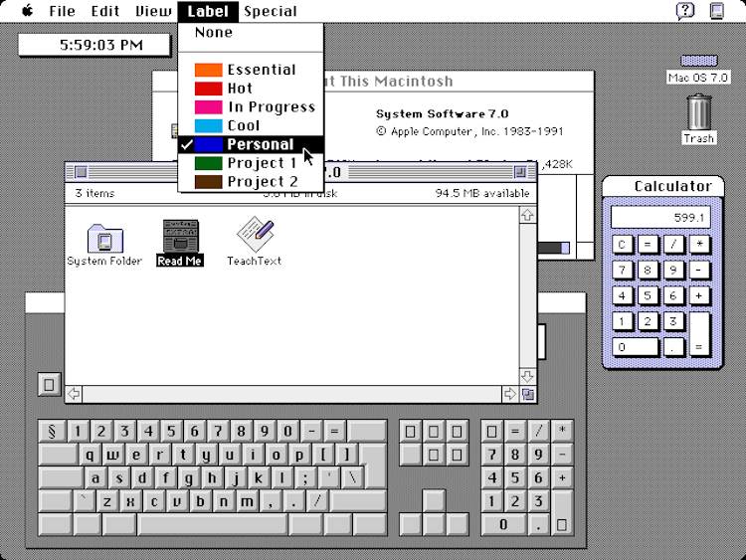The width and height of the screenshot is (746, 560).
Task: Click the Calculator minus button
Action: (x=699, y=271)
